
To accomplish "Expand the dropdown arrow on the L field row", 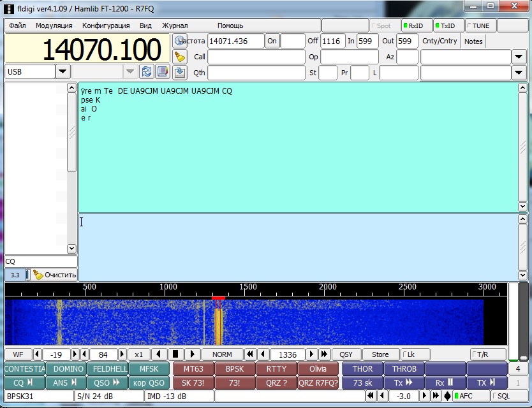I will tap(519, 72).
